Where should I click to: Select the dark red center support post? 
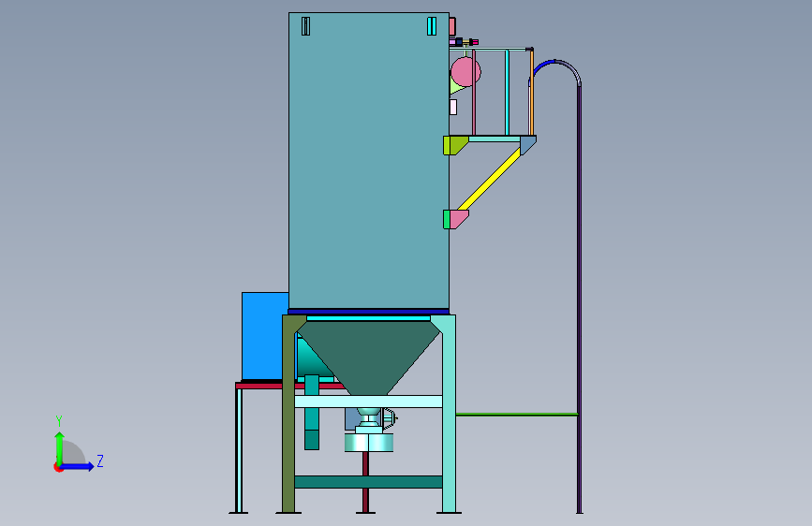[365, 481]
